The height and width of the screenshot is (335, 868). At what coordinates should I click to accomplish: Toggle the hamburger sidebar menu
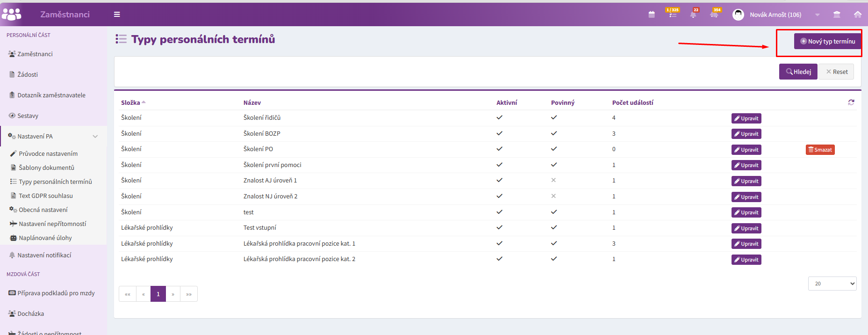pyautogui.click(x=117, y=15)
